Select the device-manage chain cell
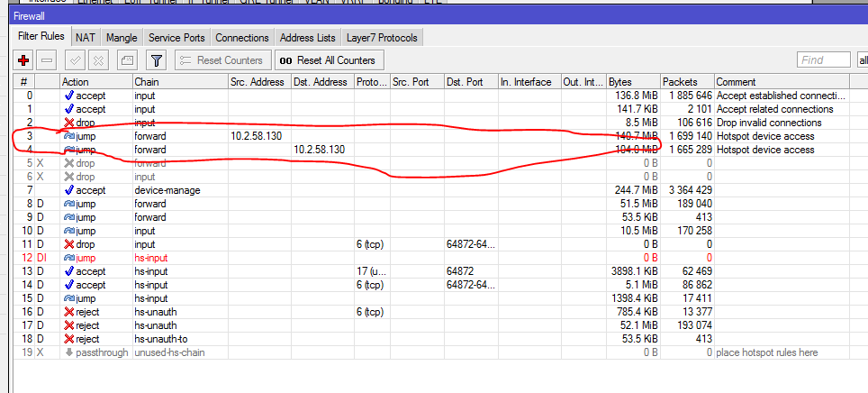 pos(167,190)
